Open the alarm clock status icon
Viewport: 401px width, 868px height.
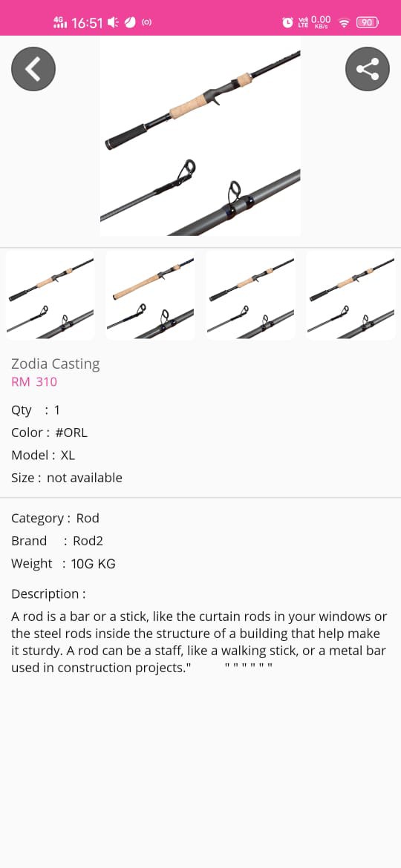(x=287, y=22)
